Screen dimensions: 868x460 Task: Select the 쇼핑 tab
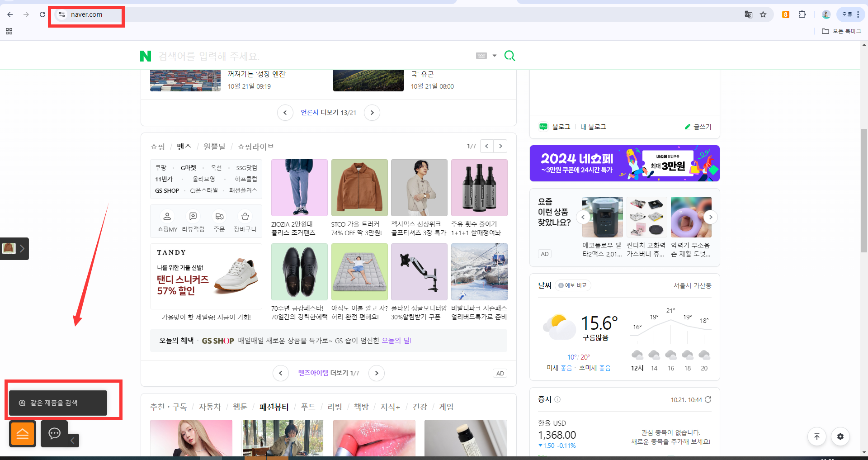coord(158,147)
